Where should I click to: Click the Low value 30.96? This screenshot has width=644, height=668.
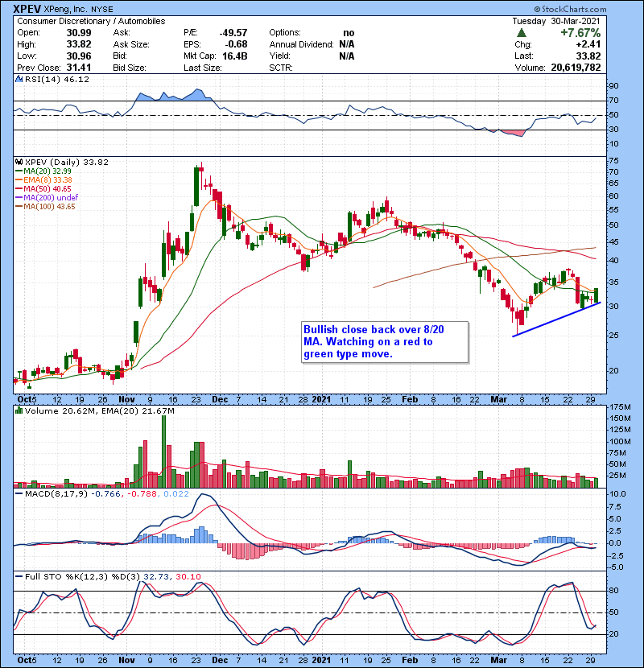78,56
